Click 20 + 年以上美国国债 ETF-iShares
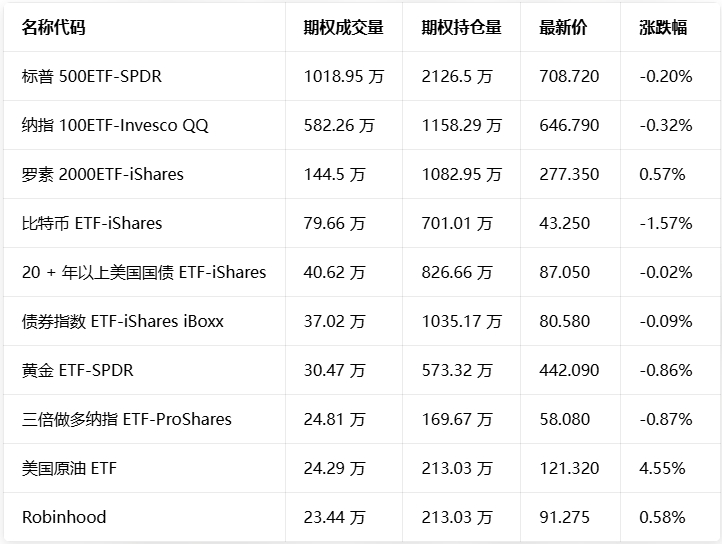Image resolution: width=722 pixels, height=544 pixels. pyautogui.click(x=143, y=272)
